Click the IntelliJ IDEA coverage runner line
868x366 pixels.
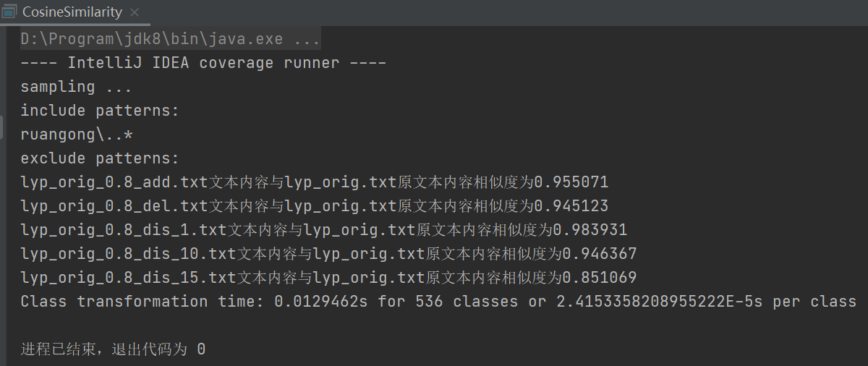click(203, 63)
